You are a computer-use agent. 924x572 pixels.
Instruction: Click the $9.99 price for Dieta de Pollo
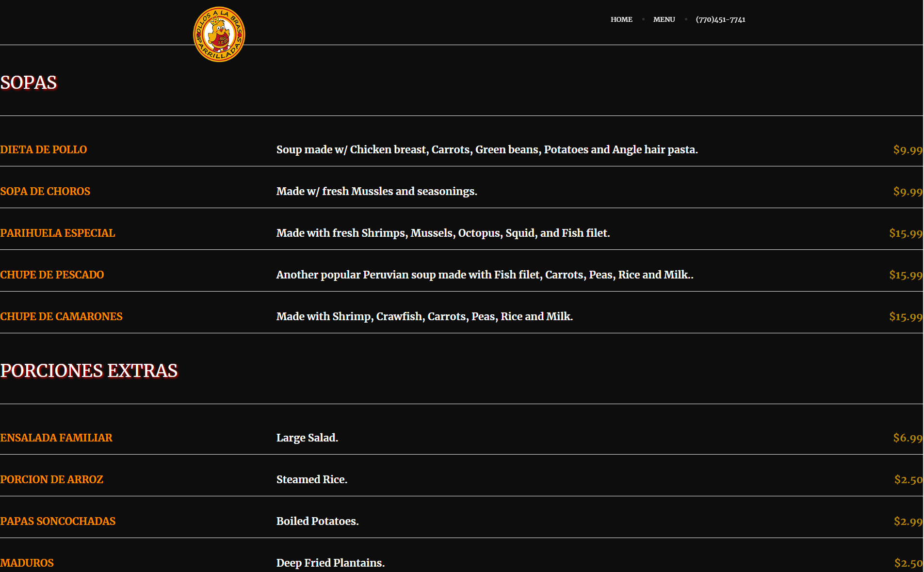907,150
